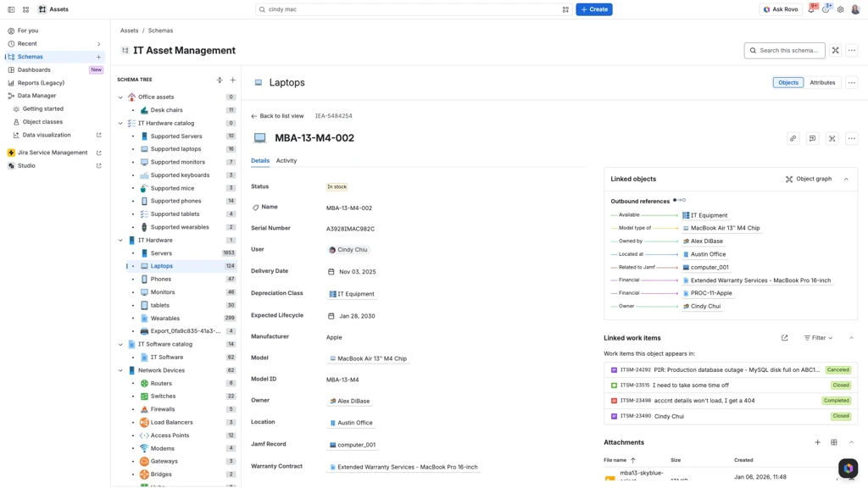Open the app switcher grid icon
Viewport: 868px width, 488px height.
(25, 9)
